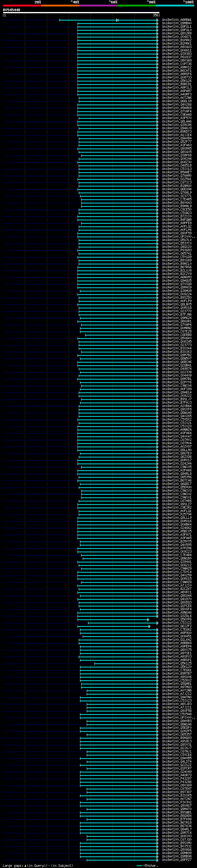Image resolution: width=197 pixels, height=868 pixels.
Task: Click hit label UniRef100_A9NV12
Action: [x=176, y=67]
